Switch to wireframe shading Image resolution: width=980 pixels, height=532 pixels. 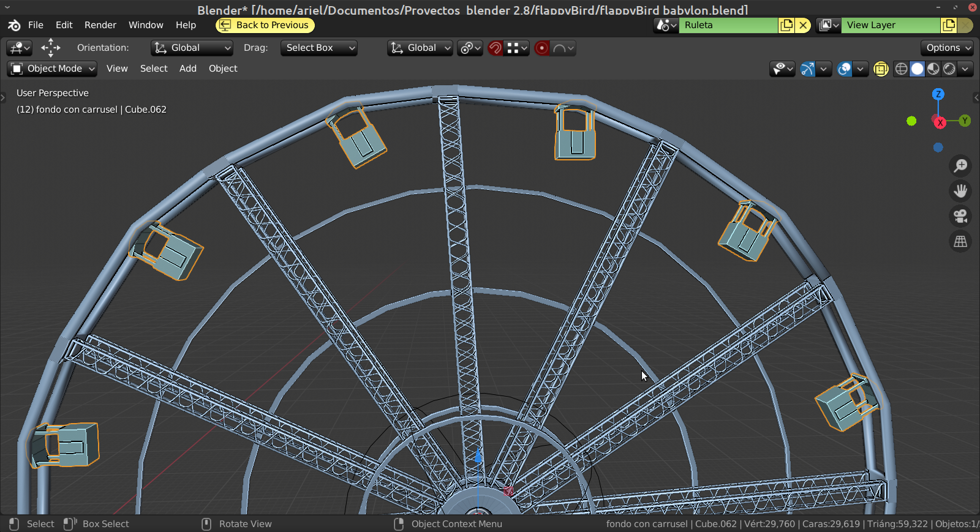[901, 69]
